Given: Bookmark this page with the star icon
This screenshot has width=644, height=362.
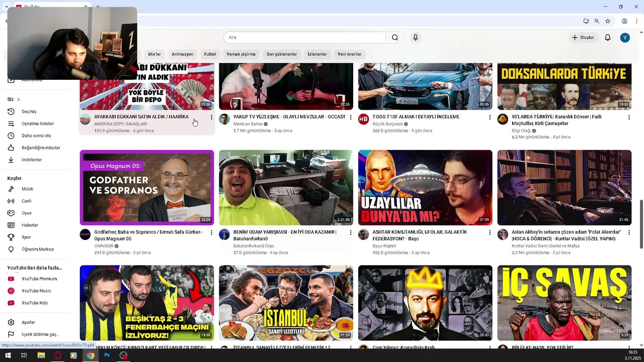Looking at the screenshot, I should (608, 21).
